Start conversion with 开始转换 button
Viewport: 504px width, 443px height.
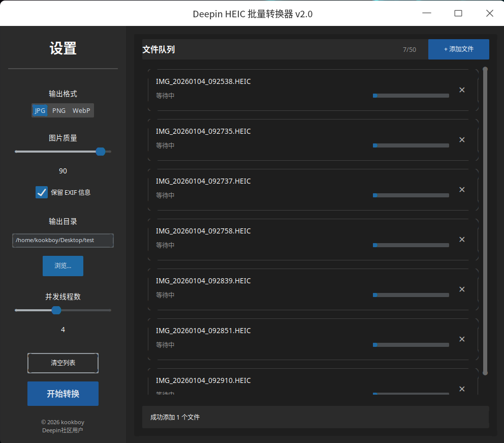coord(63,394)
